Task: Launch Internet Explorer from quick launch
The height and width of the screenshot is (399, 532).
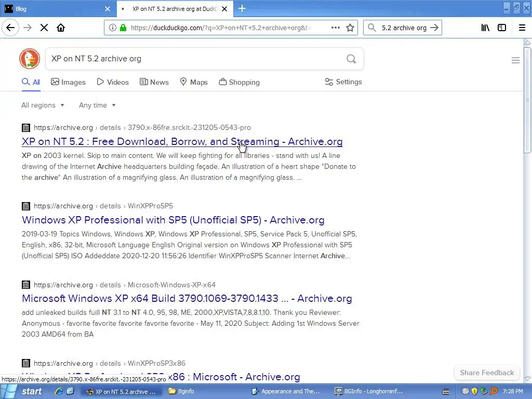Action: coord(59,391)
